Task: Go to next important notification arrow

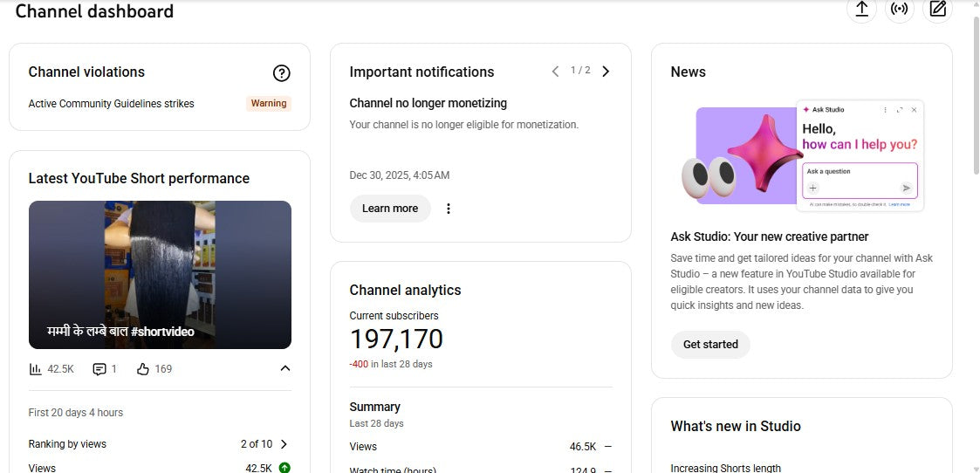Action: click(x=606, y=72)
